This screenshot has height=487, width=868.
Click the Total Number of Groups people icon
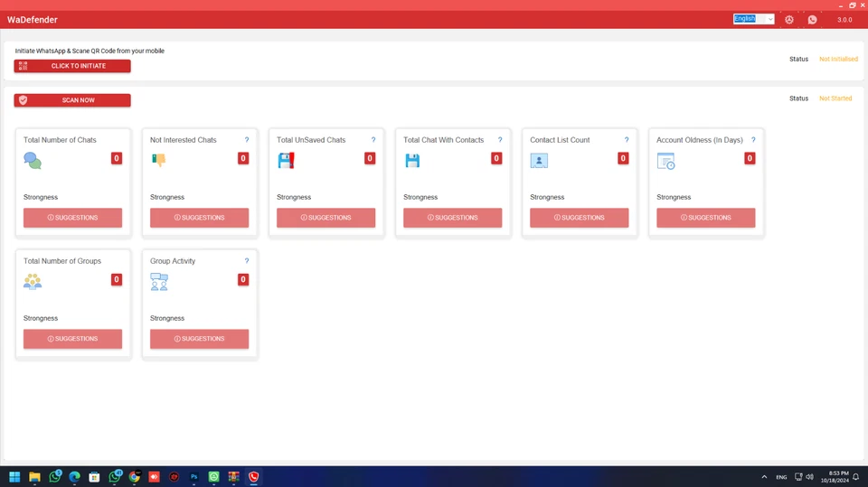coord(33,282)
